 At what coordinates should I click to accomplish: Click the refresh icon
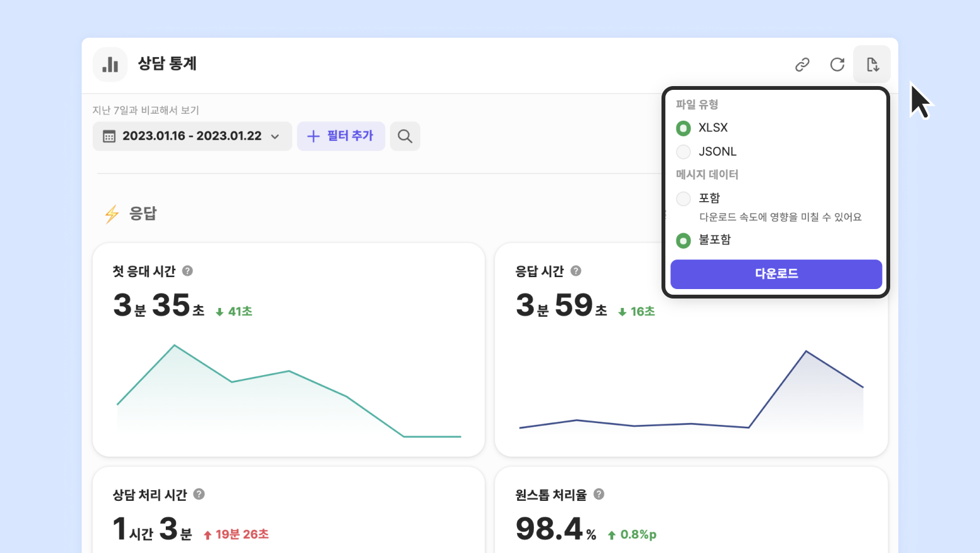pos(837,65)
